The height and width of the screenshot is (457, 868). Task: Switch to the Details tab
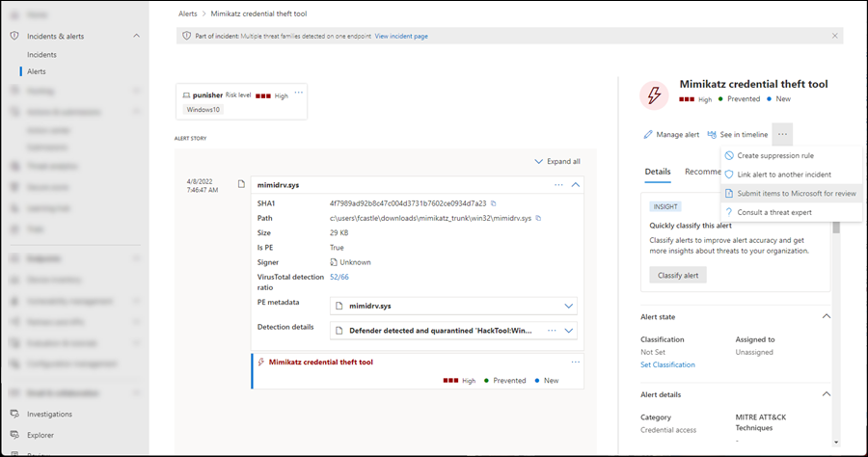click(658, 172)
